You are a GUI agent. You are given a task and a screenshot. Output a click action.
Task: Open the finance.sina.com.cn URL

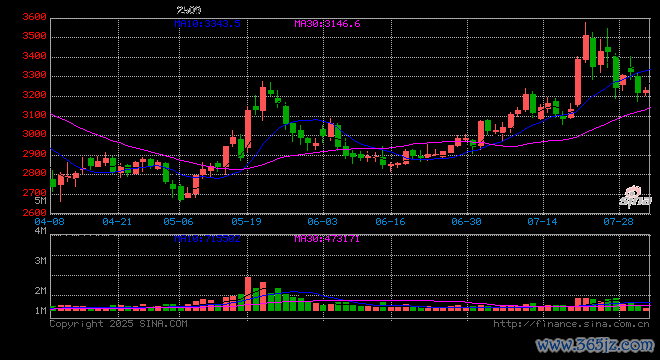[x=571, y=324]
